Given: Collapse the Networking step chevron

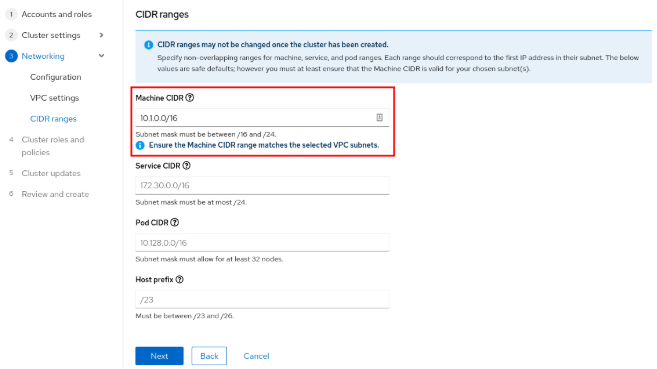Looking at the screenshot, I should [101, 56].
